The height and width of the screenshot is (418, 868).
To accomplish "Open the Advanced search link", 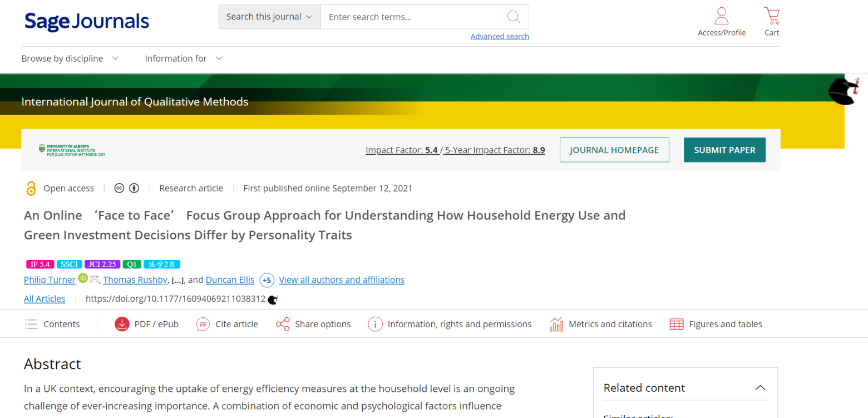I will [x=499, y=36].
